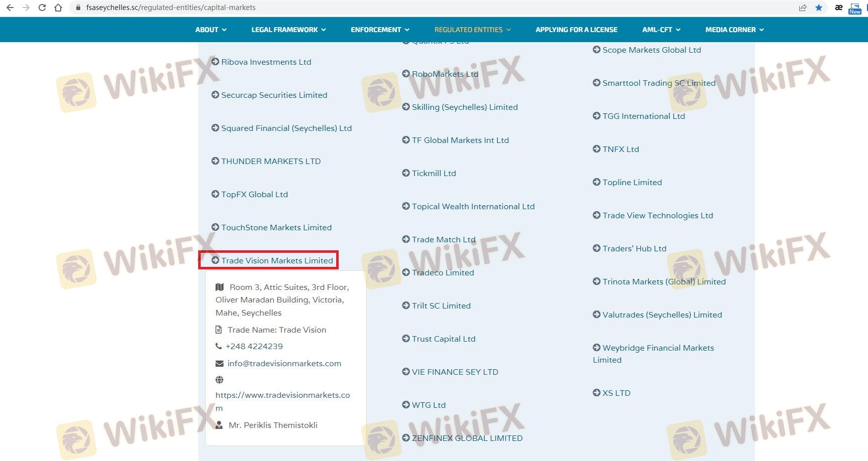This screenshot has height=461, width=868.
Task: Click the info@tradevisionmarkets.com email link
Action: point(284,363)
